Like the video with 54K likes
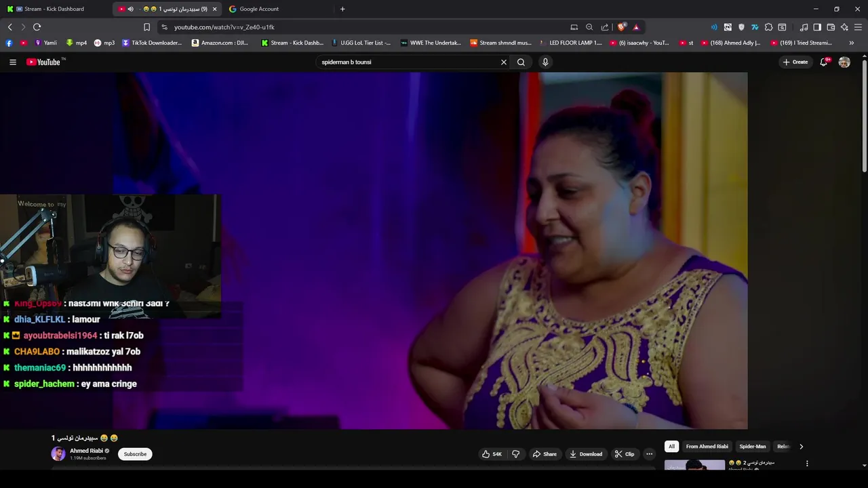Image resolution: width=868 pixels, height=488 pixels. click(492, 454)
